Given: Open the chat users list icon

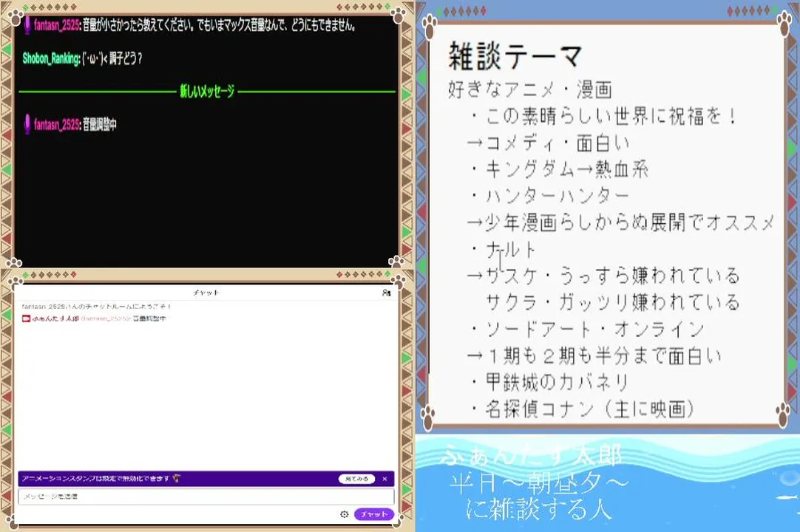Looking at the screenshot, I should pos(386,293).
